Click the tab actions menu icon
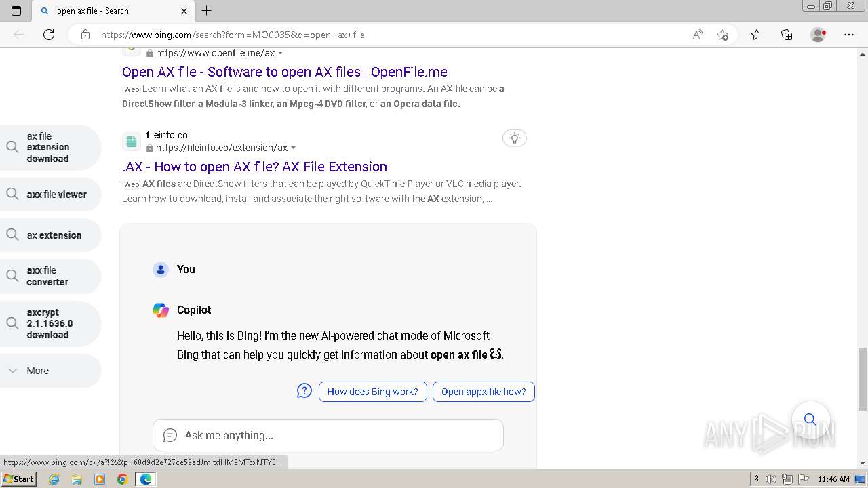 (16, 10)
